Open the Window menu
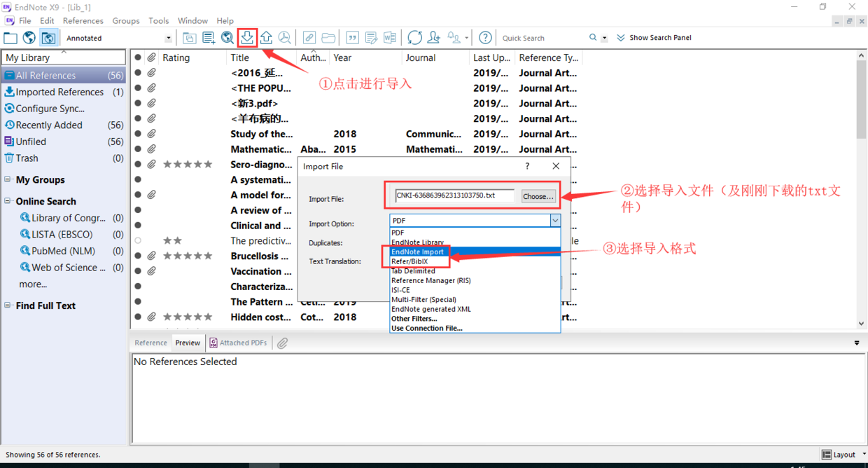This screenshot has height=468, width=868. (192, 21)
